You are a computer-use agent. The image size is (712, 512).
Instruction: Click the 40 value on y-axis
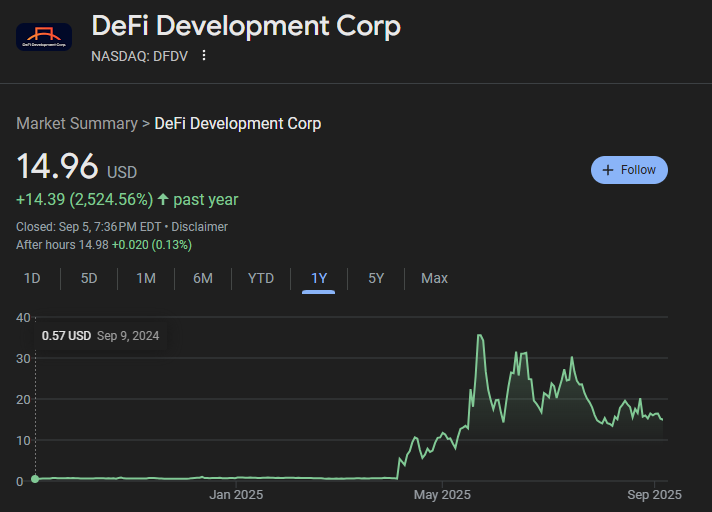click(23, 318)
